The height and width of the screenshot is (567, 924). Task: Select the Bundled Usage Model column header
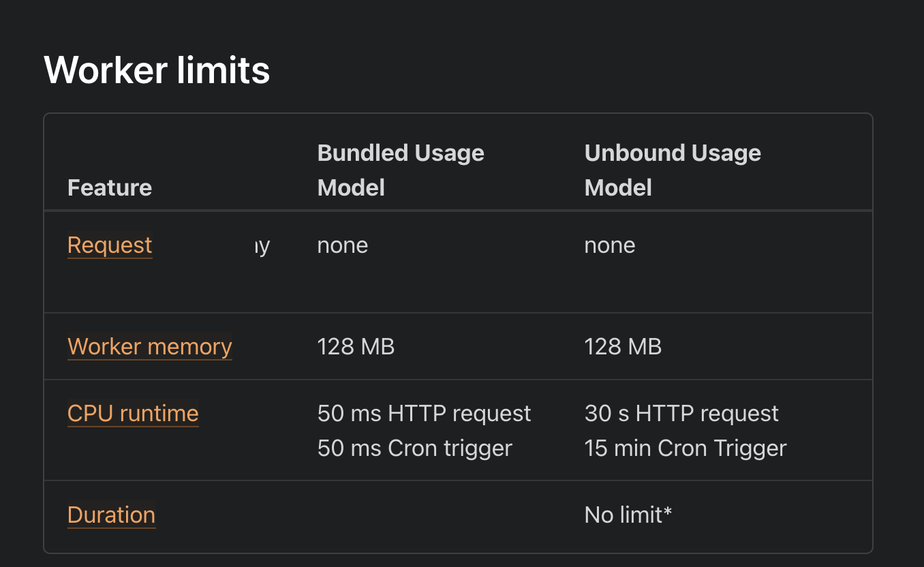401,170
